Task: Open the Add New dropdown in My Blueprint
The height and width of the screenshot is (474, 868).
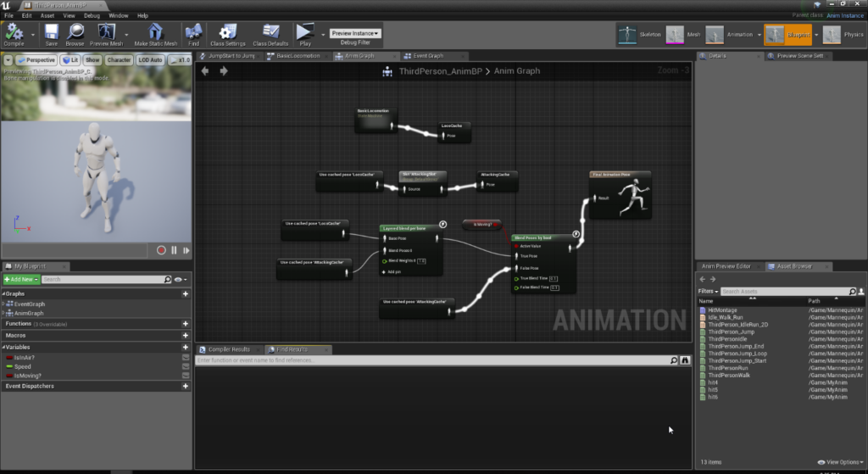Action: click(x=21, y=279)
